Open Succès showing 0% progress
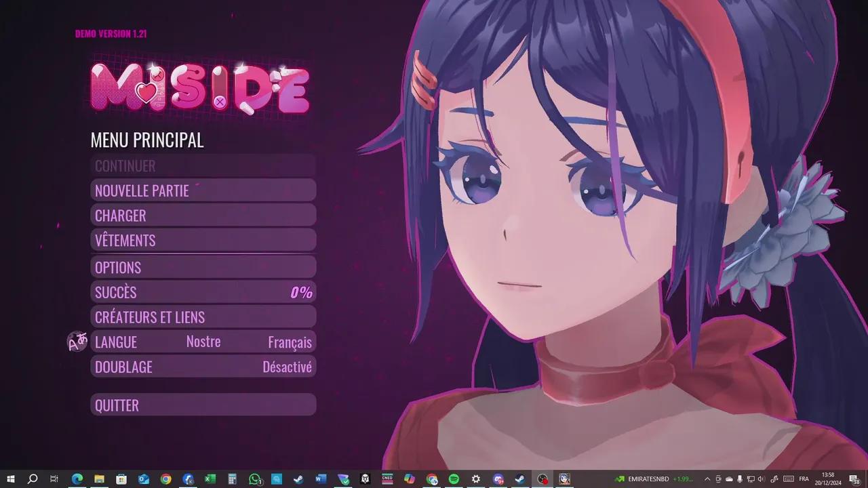Screen dimensions: 868x488 pyautogui.click(x=203, y=292)
